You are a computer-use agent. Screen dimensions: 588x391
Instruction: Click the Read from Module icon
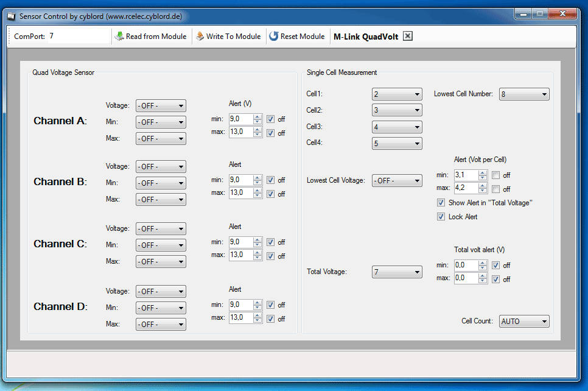(119, 36)
